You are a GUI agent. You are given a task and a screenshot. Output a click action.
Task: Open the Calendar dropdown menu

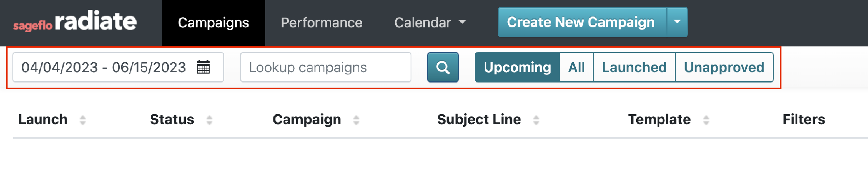pos(430,22)
